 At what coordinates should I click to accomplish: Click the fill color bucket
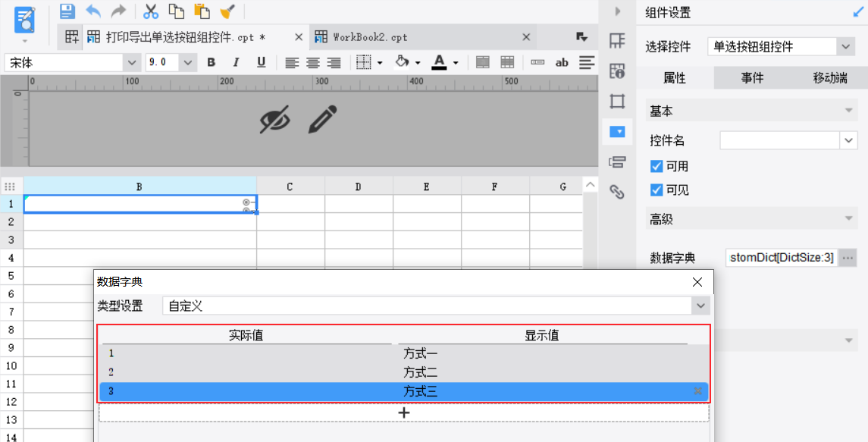[403, 62]
